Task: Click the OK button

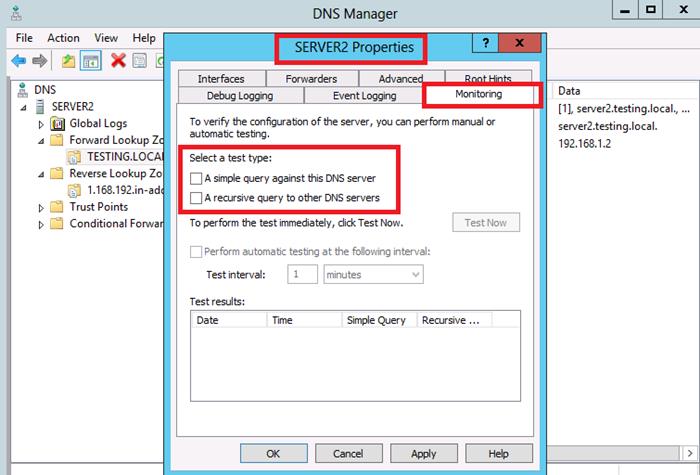Action: click(x=273, y=454)
